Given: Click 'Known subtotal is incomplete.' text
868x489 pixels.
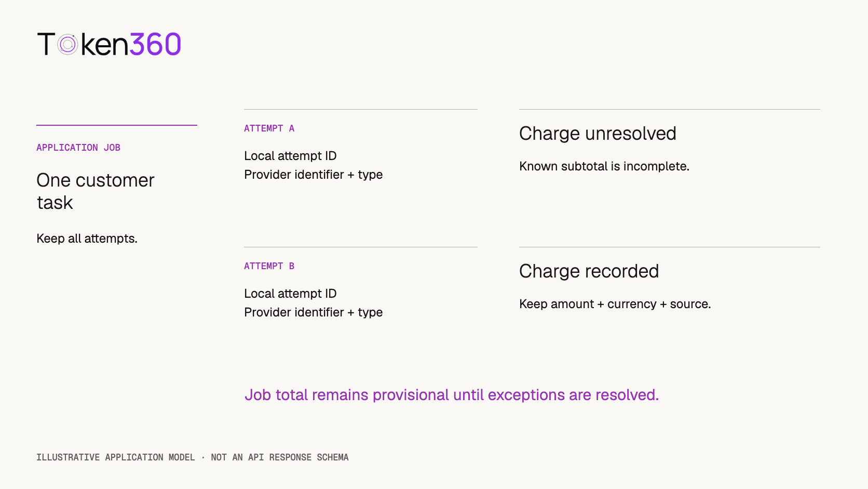Looking at the screenshot, I should (604, 166).
